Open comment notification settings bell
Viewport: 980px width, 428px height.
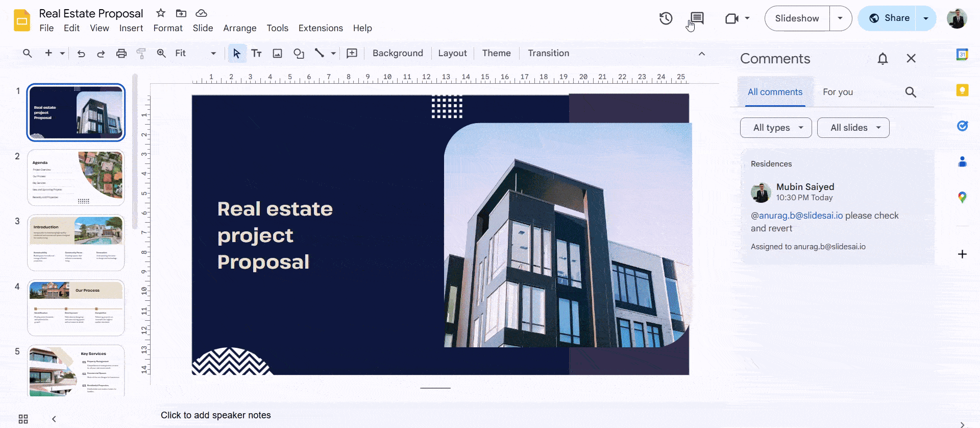[x=883, y=59]
